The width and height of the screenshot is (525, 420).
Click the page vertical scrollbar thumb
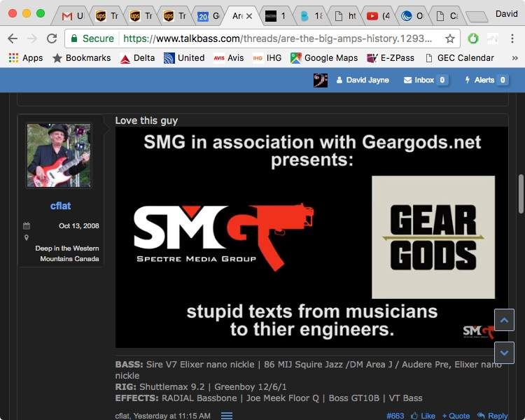[521, 194]
